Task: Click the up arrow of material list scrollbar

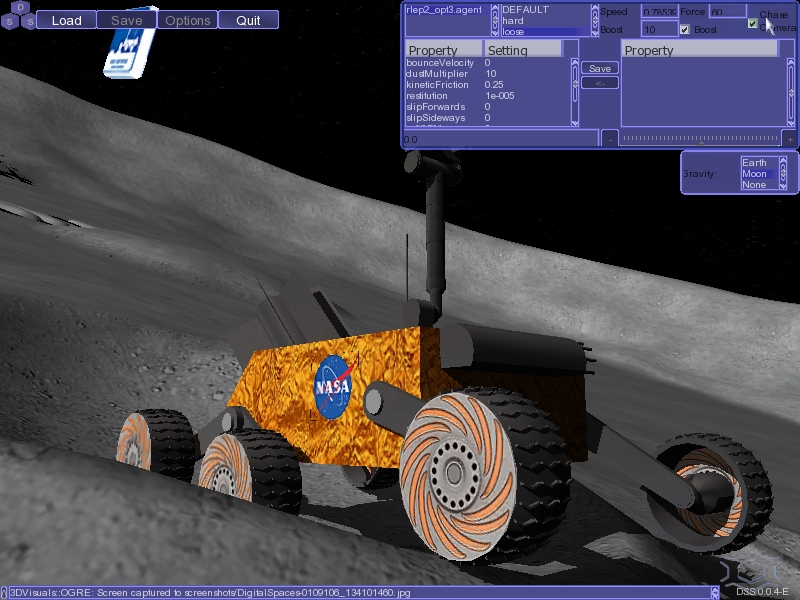Action: (x=595, y=9)
